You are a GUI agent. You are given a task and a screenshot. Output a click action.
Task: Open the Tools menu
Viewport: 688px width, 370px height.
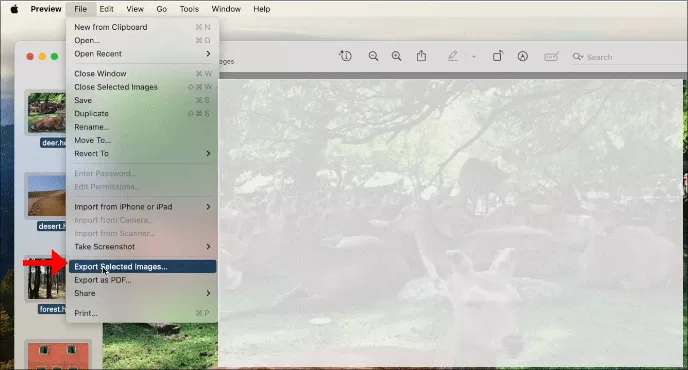click(x=189, y=9)
